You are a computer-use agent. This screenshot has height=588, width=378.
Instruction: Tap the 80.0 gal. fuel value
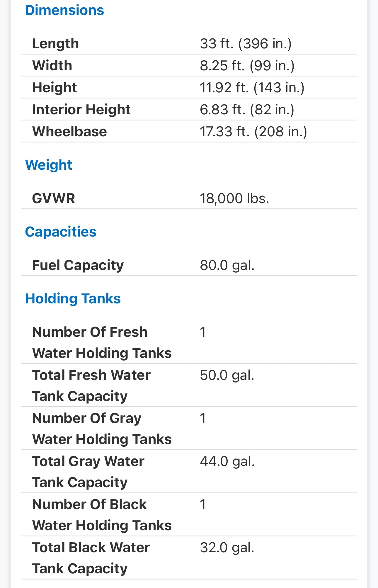click(227, 265)
